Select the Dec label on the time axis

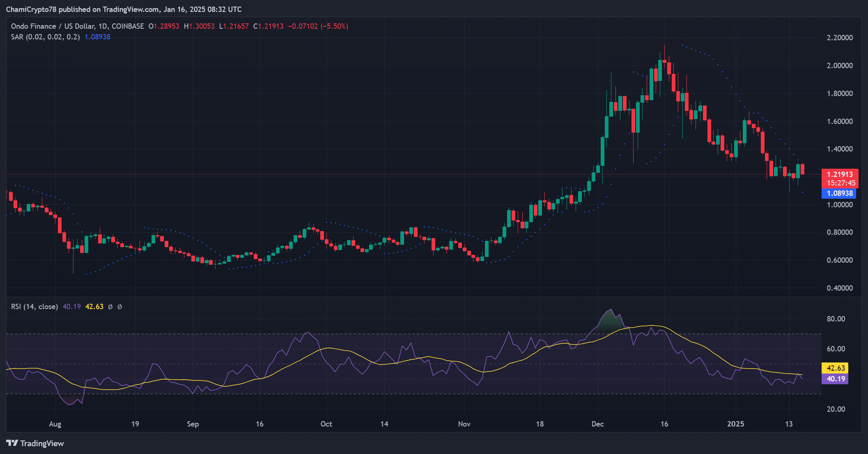(x=598, y=424)
